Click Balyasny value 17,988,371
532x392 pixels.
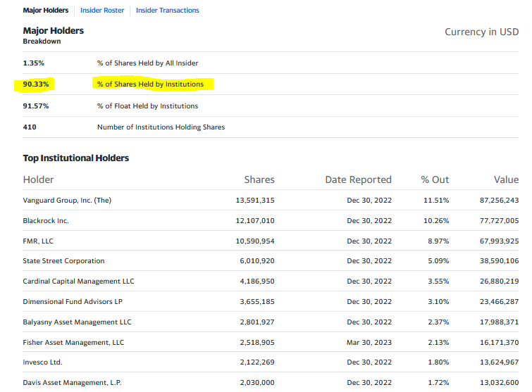499,322
